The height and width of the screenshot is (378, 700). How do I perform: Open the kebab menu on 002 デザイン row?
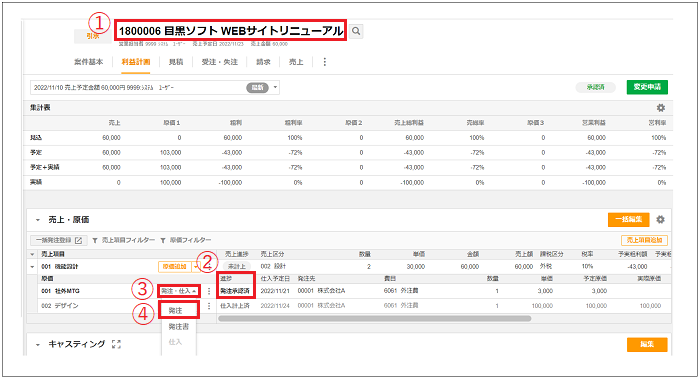209,306
